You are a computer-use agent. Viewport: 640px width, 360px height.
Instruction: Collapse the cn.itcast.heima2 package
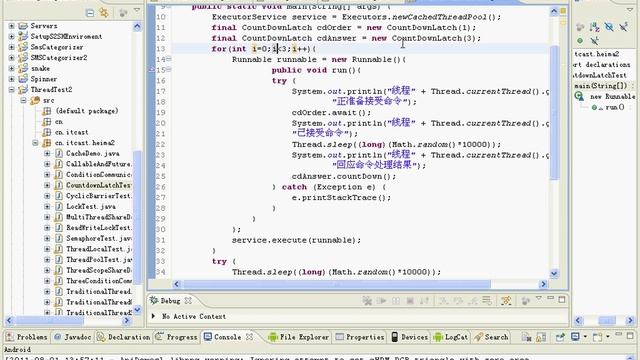(x=35, y=143)
